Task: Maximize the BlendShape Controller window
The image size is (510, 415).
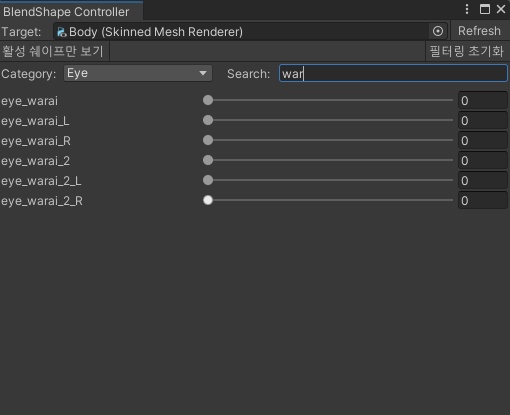Action: [485, 9]
